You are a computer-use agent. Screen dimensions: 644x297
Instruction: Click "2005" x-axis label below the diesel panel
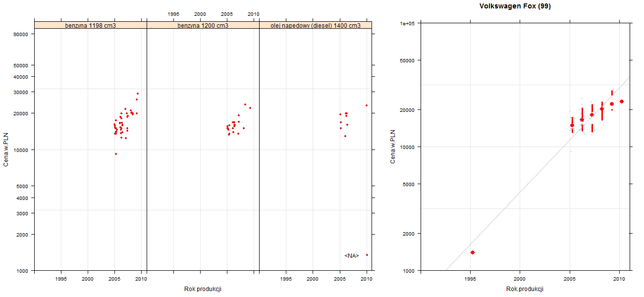pyautogui.click(x=340, y=279)
